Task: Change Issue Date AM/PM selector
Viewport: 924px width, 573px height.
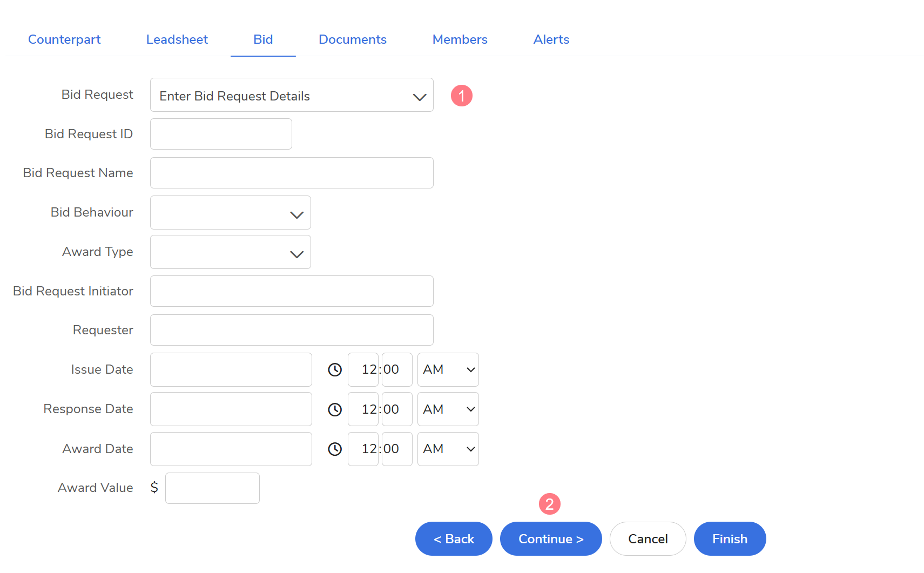Action: point(448,370)
